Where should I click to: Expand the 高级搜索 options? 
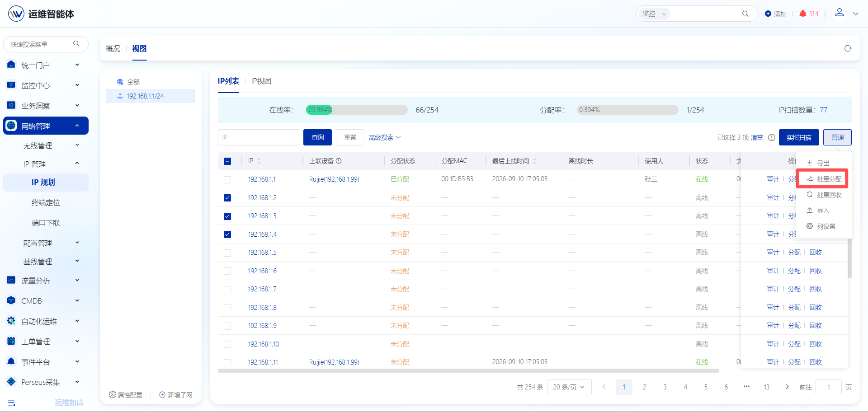coord(385,137)
